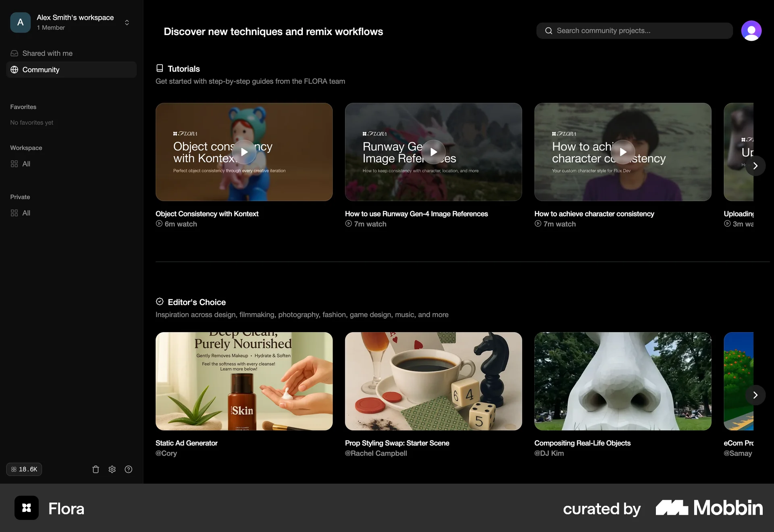Click the right arrow on the Tutorials row

tap(756, 166)
